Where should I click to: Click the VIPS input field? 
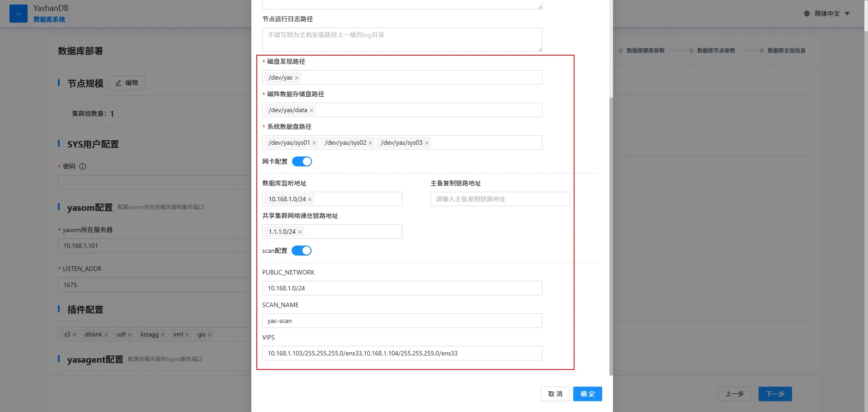click(x=402, y=353)
